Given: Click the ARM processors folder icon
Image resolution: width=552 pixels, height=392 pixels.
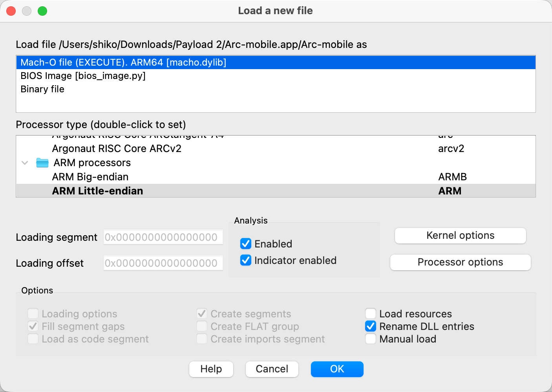Looking at the screenshot, I should point(42,163).
